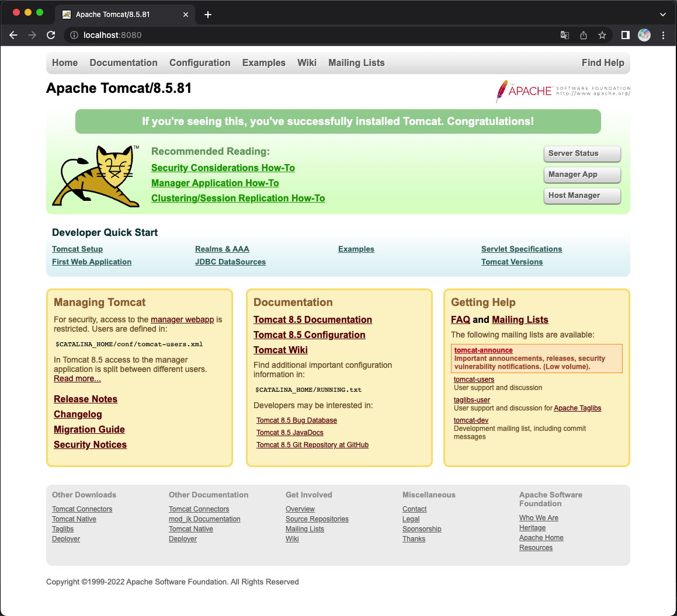
Task: Toggle the browser side panel icon
Action: [x=625, y=35]
